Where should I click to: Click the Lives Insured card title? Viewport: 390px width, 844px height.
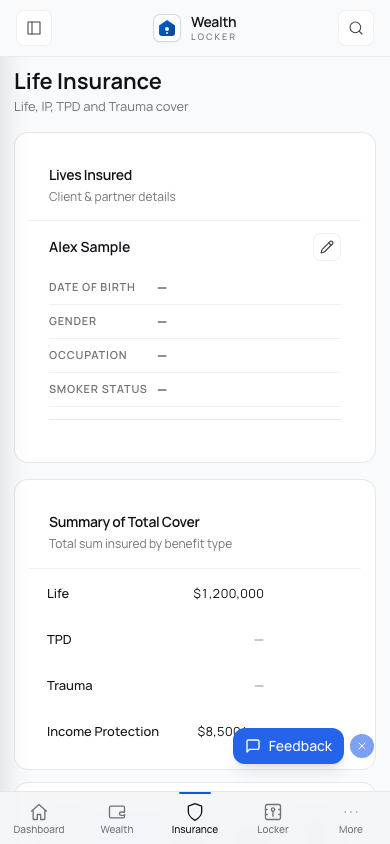click(x=90, y=175)
